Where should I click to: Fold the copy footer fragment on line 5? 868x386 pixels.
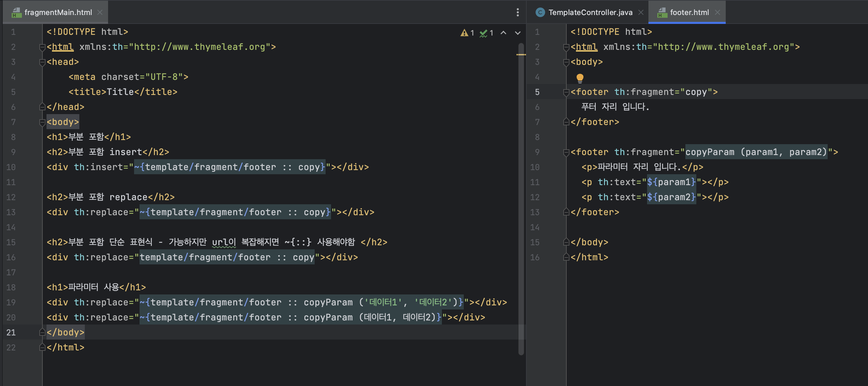pos(566,92)
